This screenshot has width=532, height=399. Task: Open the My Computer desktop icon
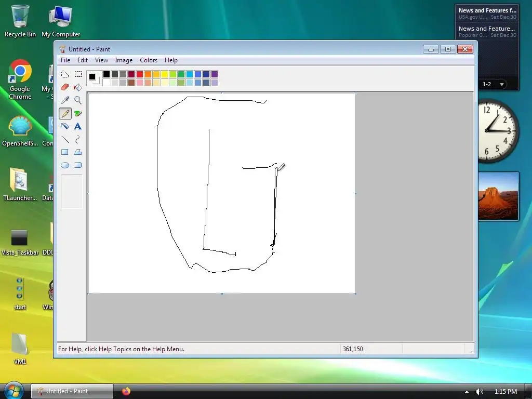point(61,21)
